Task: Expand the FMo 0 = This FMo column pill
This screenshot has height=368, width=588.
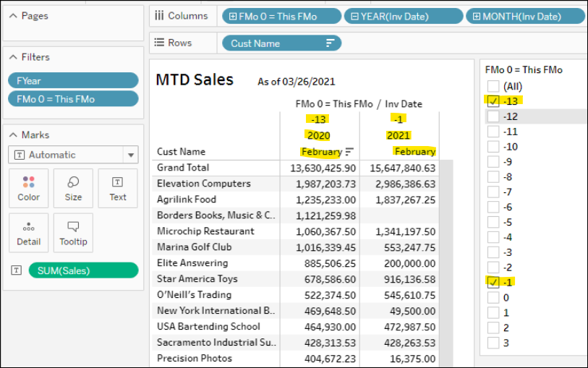Action: [233, 17]
